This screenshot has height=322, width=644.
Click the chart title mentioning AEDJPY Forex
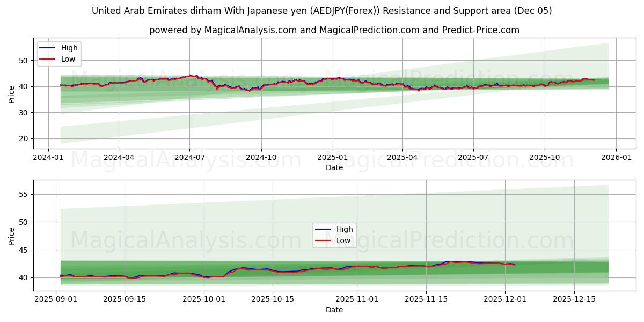pyautogui.click(x=322, y=9)
